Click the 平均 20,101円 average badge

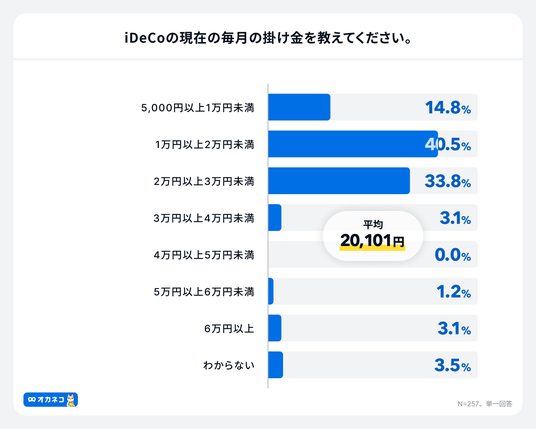tap(373, 236)
